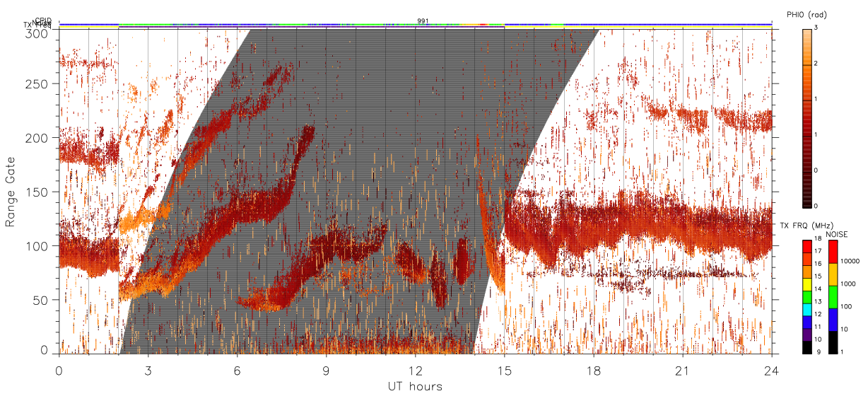Image resolution: width=868 pixels, height=401 pixels.
Task: Click the purple TX FRQ swatch above 10
Action: pos(807,335)
